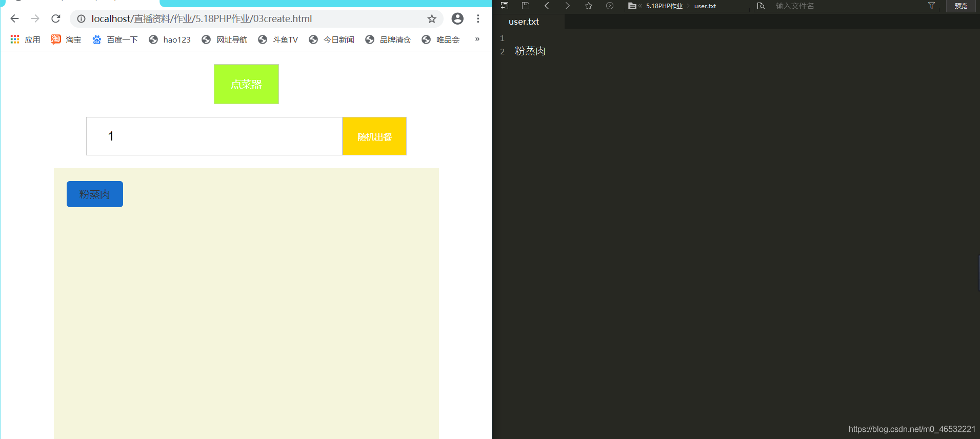Click the folder icon in editor breadcrumb
Screen dimensions: 980x439
(x=632, y=6)
